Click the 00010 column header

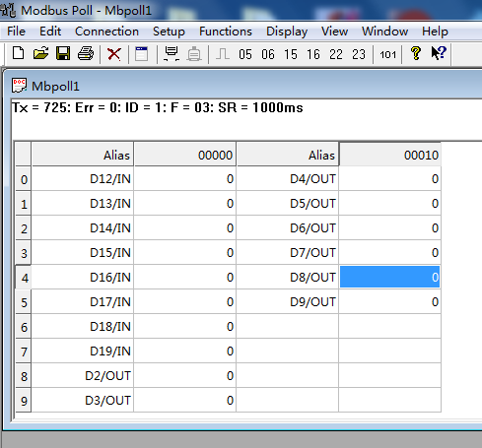tap(390, 155)
